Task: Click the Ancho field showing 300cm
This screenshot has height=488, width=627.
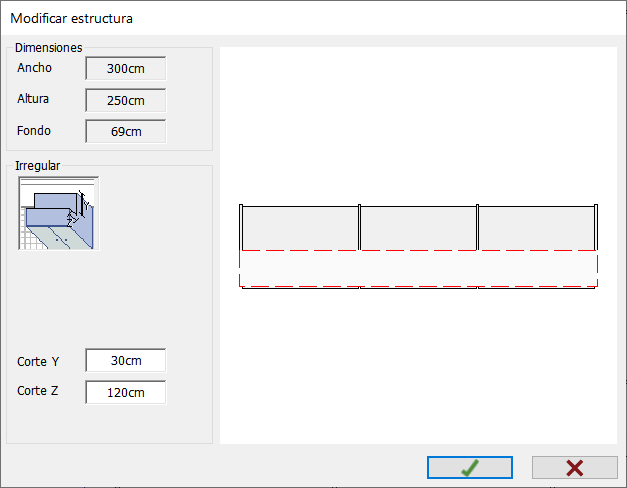Action: 126,68
